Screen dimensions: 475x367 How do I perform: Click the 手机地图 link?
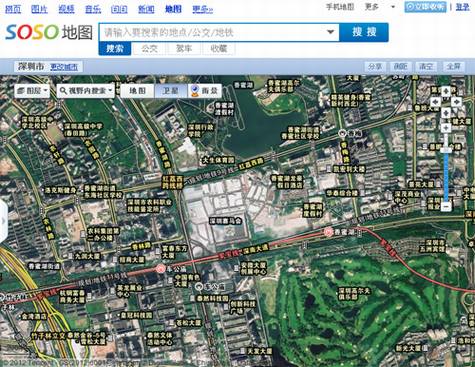pyautogui.click(x=340, y=7)
